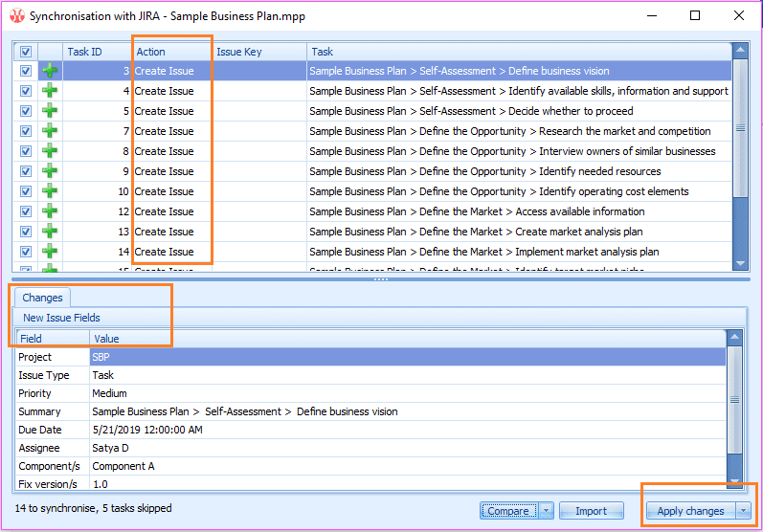763x532 pixels.
Task: Click the task list scrollbar thumb
Action: click(x=740, y=128)
